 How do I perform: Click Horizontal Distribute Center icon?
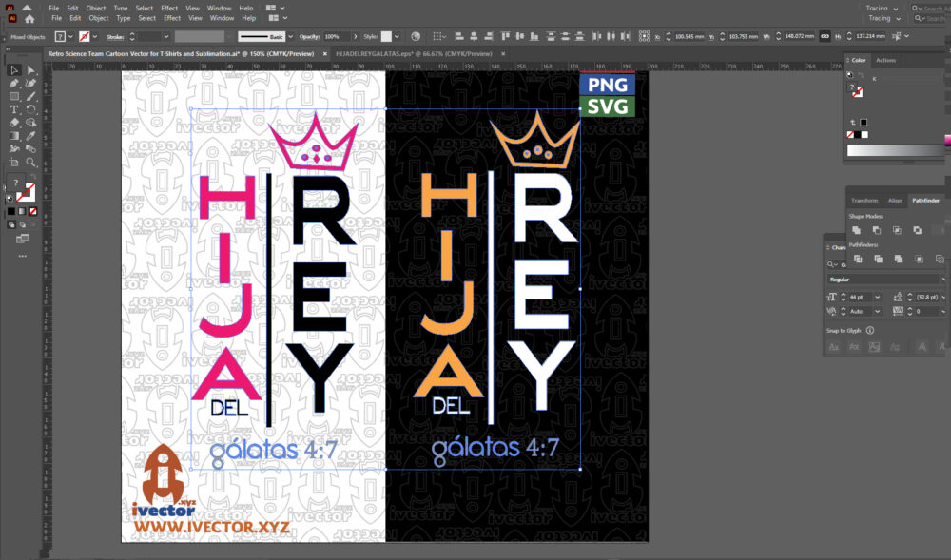tap(611, 36)
